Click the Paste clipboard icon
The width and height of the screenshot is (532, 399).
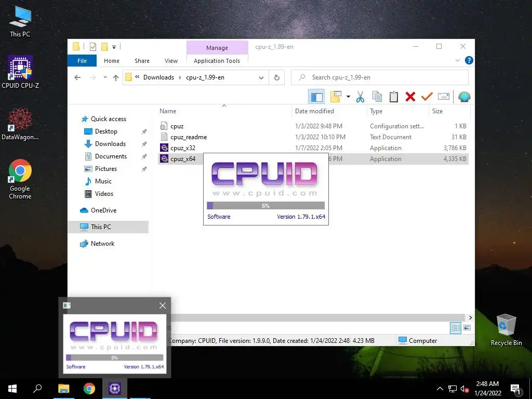click(x=394, y=97)
